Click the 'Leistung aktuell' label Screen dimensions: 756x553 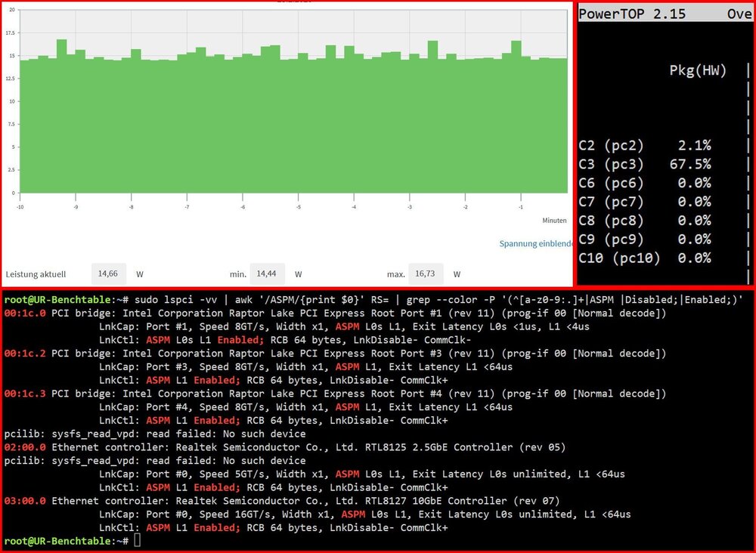coord(36,274)
